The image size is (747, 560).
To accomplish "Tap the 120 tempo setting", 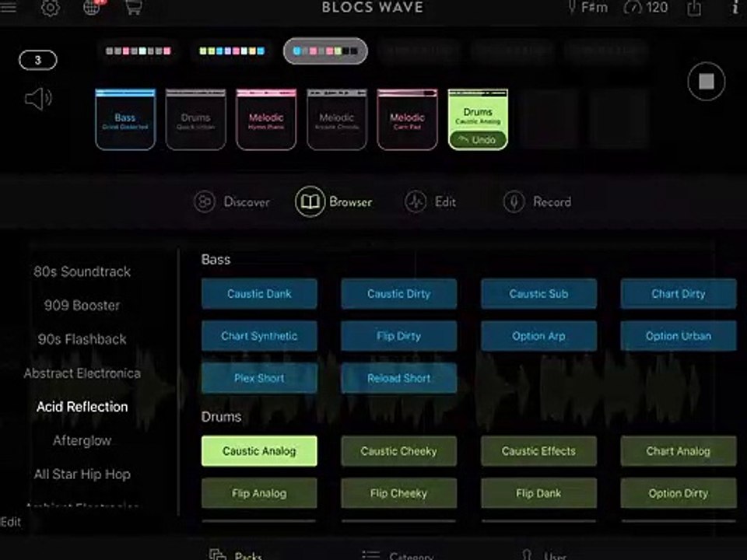I will tap(647, 7).
